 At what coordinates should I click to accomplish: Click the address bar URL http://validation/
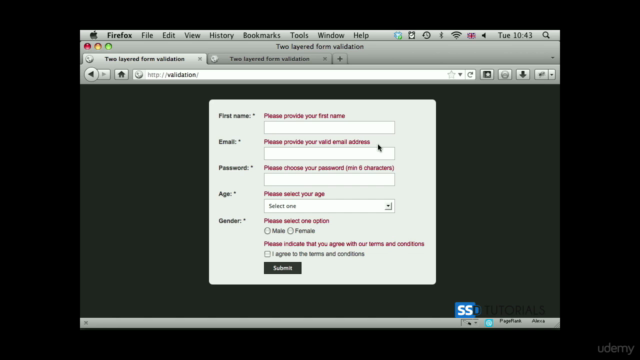coord(173,75)
